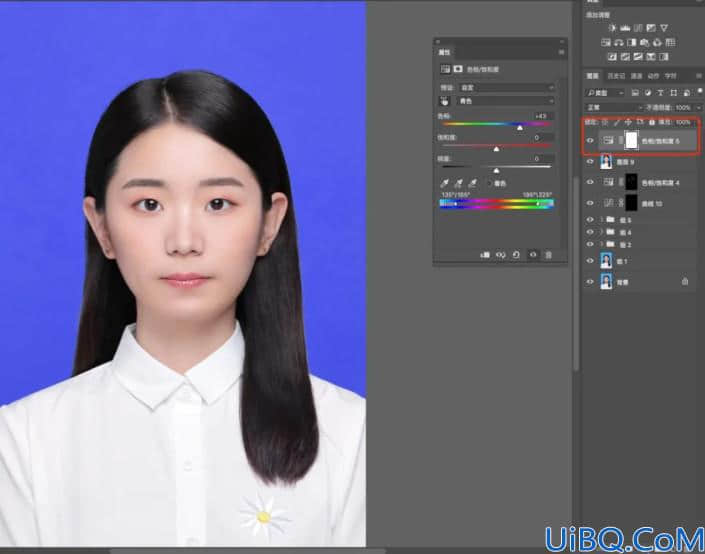The height and width of the screenshot is (554, 705).
Task: Open the color range (Cyans) dropdown
Action: coord(506,101)
